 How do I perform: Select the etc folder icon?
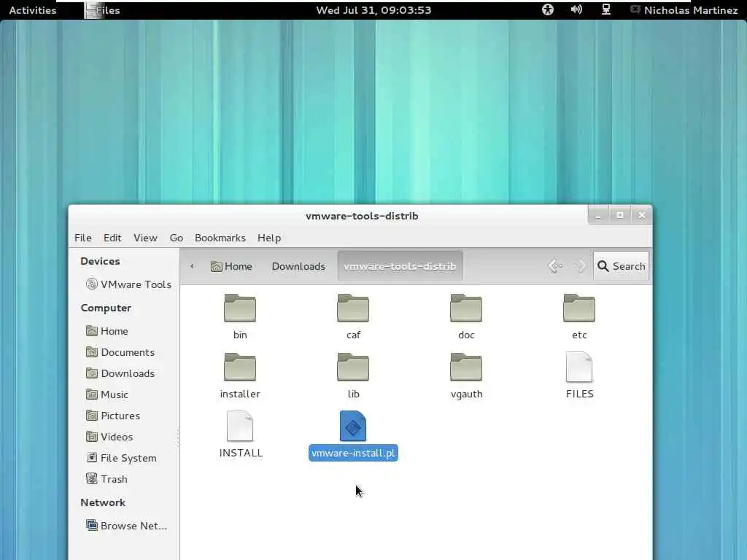tap(578, 308)
